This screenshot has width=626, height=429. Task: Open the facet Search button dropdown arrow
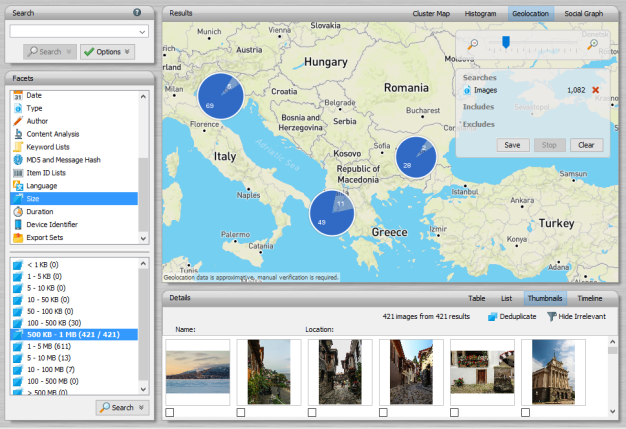point(143,407)
